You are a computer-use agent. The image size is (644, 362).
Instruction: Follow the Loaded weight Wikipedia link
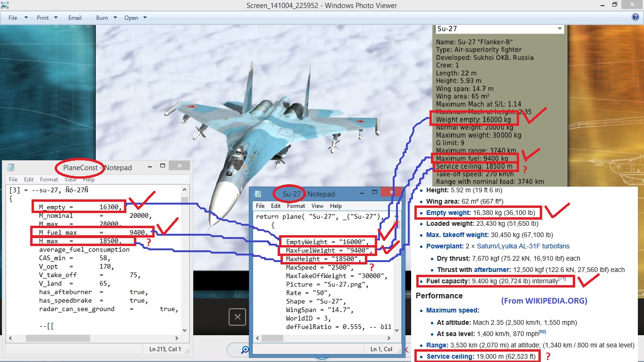point(450,224)
